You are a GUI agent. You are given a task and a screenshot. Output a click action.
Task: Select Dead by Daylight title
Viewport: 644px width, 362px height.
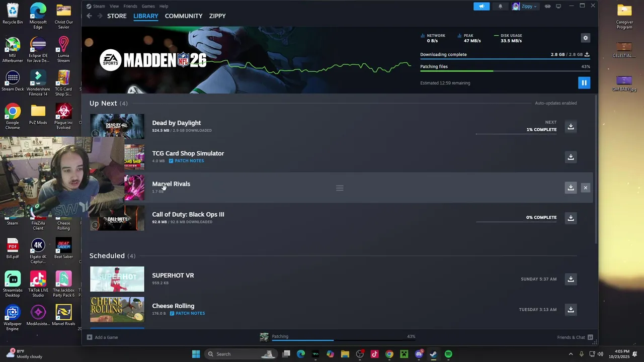176,123
